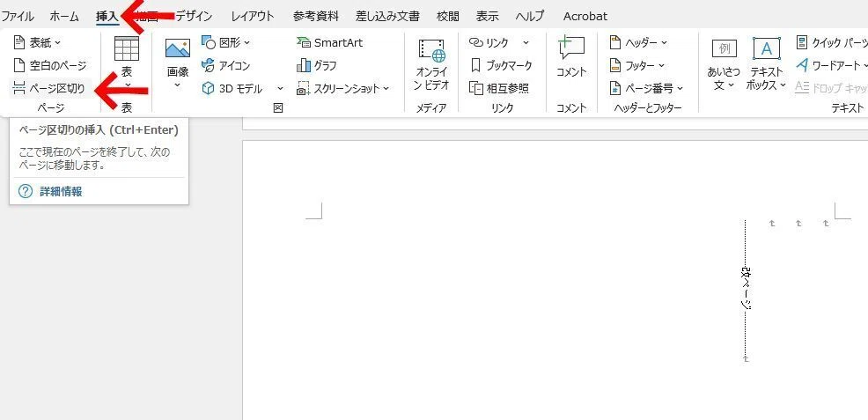Switch to the 表示 tab
868x420 pixels.
point(488,16)
